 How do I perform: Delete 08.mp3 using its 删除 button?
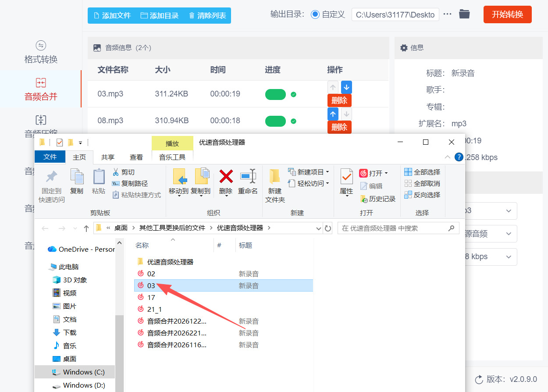coord(339,127)
